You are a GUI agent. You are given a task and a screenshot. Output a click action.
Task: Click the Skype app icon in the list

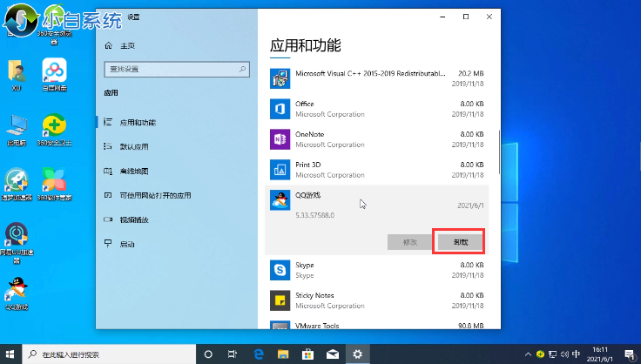tap(280, 269)
